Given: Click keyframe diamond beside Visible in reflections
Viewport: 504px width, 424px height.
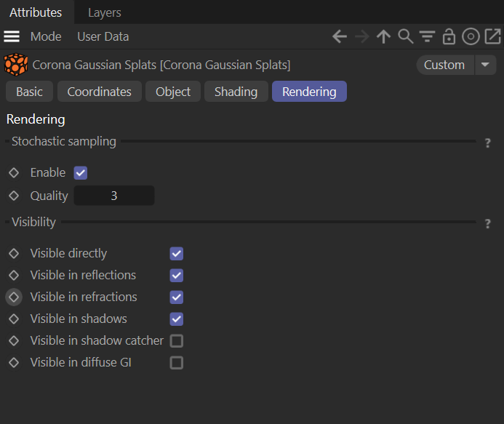Looking at the screenshot, I should (x=14, y=275).
